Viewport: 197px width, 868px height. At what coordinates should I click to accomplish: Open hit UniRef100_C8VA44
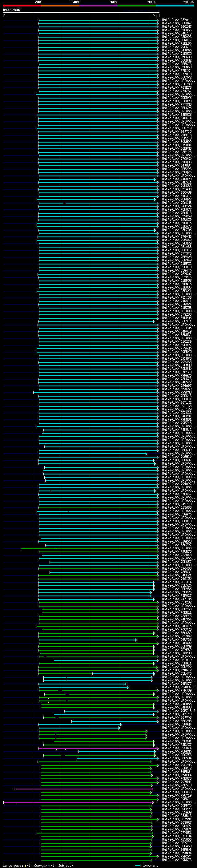coord(177,20)
